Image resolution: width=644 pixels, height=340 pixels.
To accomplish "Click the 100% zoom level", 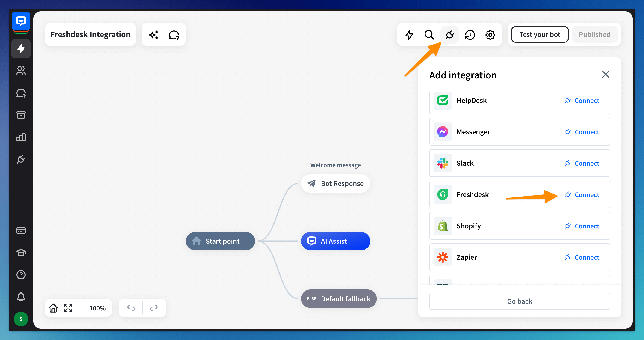I will point(97,308).
